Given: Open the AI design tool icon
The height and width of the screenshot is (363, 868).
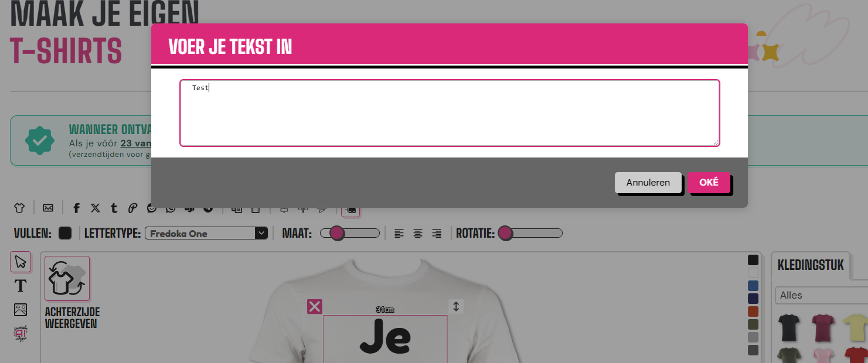Looking at the screenshot, I should pyautogui.click(x=21, y=334).
